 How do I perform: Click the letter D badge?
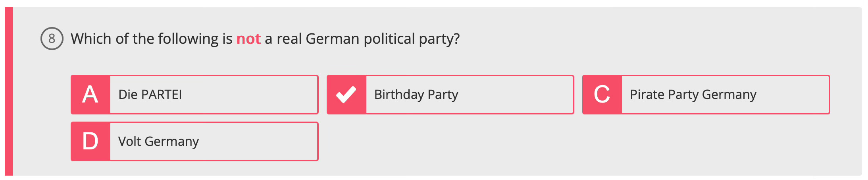pos(90,141)
